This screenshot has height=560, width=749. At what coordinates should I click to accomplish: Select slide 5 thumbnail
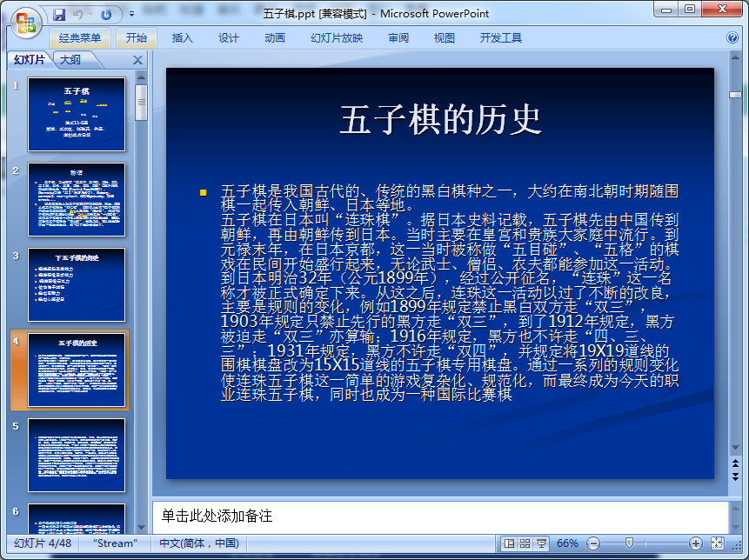pos(77,456)
